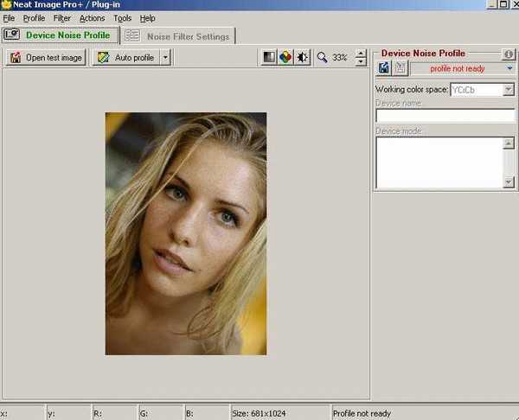The width and height of the screenshot is (519, 420).
Task: Decrease zoom with the down stepper arrow
Action: tap(361, 62)
